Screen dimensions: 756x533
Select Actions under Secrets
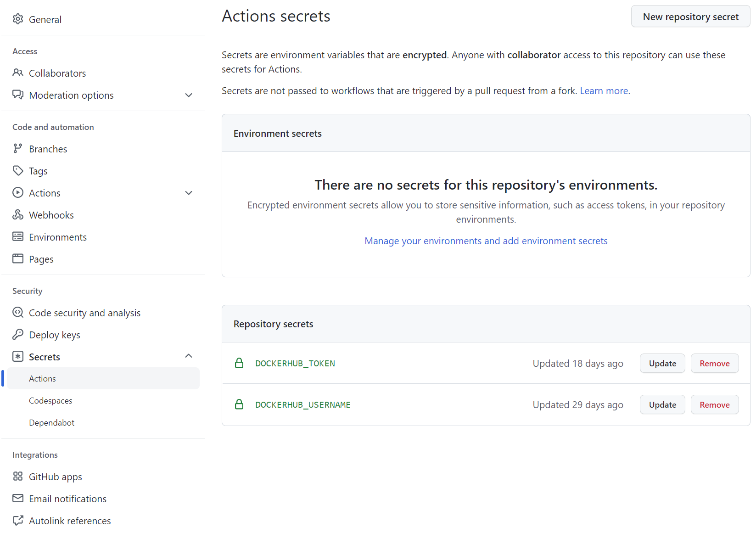click(x=42, y=379)
